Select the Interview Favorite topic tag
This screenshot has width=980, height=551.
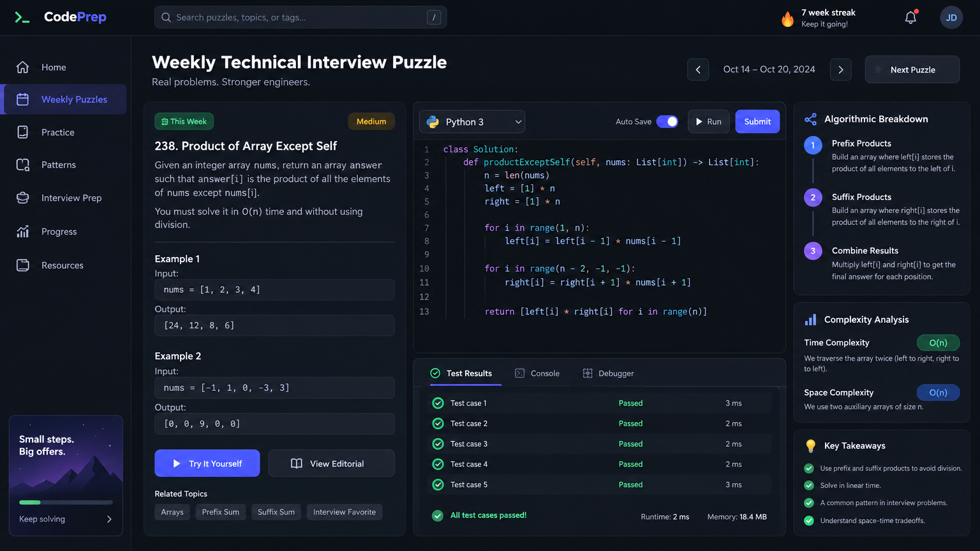pyautogui.click(x=345, y=512)
